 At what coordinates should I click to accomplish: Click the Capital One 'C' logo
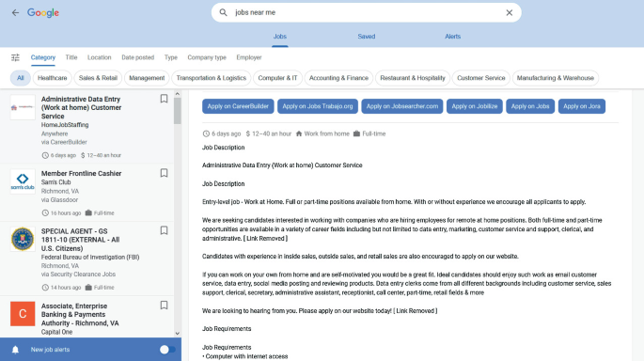coord(23,314)
